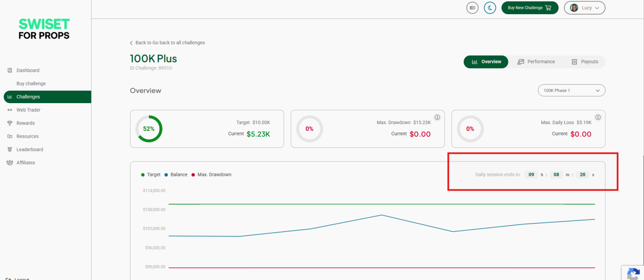Click Buy New Challenge button
The image size is (644, 280).
pyautogui.click(x=529, y=8)
